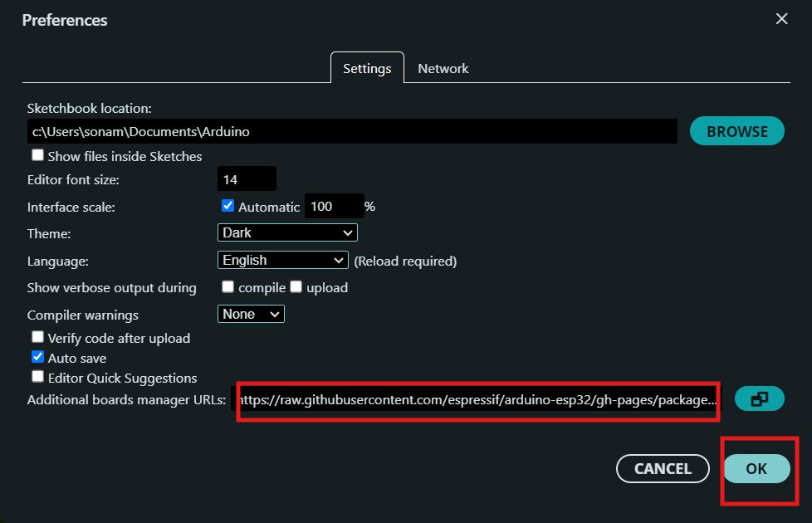This screenshot has width=812, height=523.
Task: Enable verbose output during compile
Action: 227,287
